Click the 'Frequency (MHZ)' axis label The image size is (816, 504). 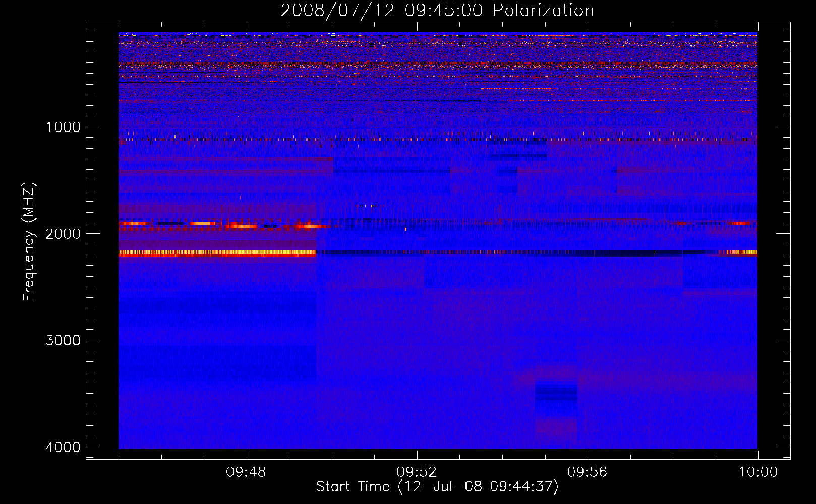(29, 242)
